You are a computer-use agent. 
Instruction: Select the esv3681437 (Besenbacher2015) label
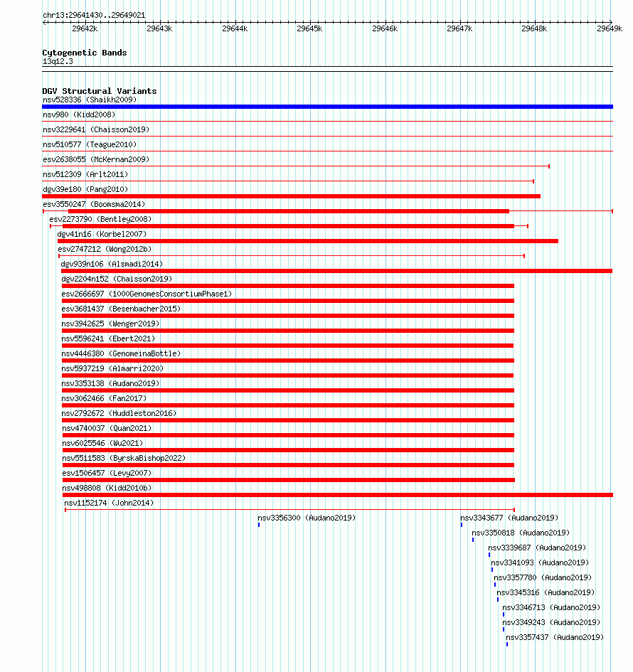[121, 309]
